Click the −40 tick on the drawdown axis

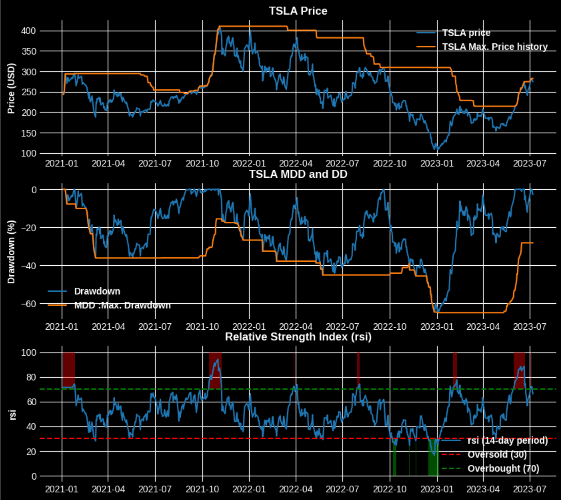[28, 266]
